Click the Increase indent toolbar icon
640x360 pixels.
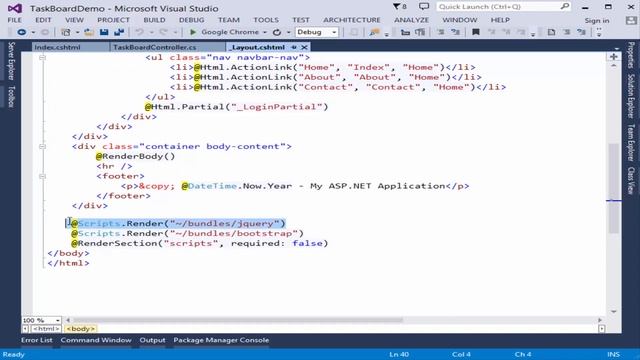420,32
